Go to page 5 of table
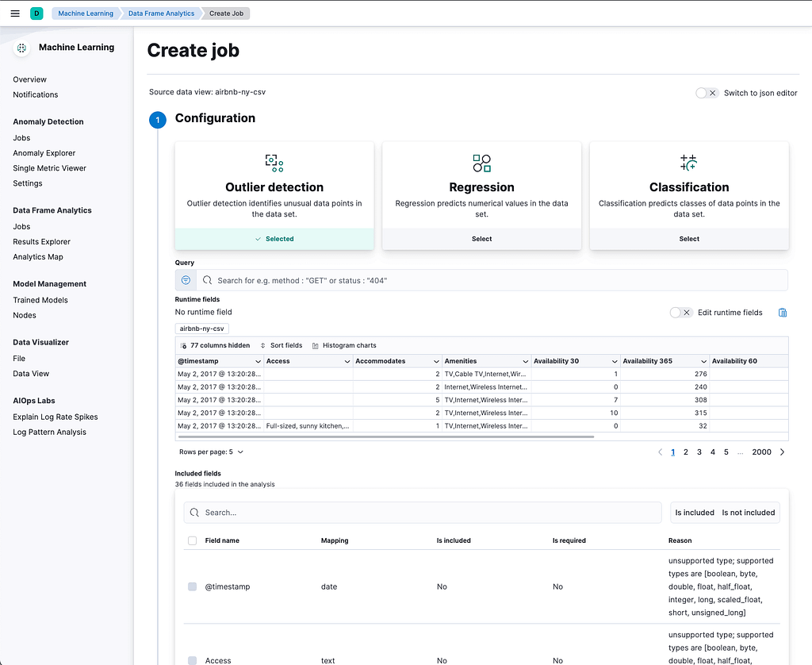Viewport: 812px width, 665px height. point(726,452)
